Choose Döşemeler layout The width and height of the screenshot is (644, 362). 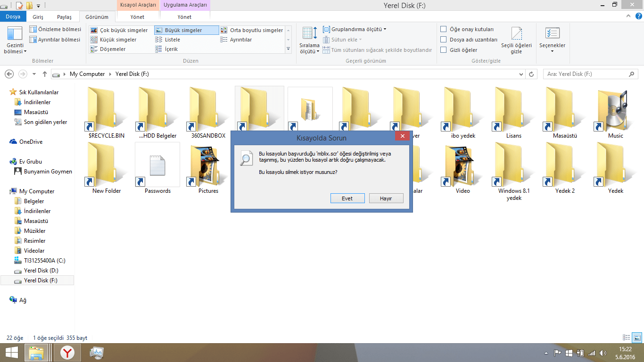coord(108,49)
